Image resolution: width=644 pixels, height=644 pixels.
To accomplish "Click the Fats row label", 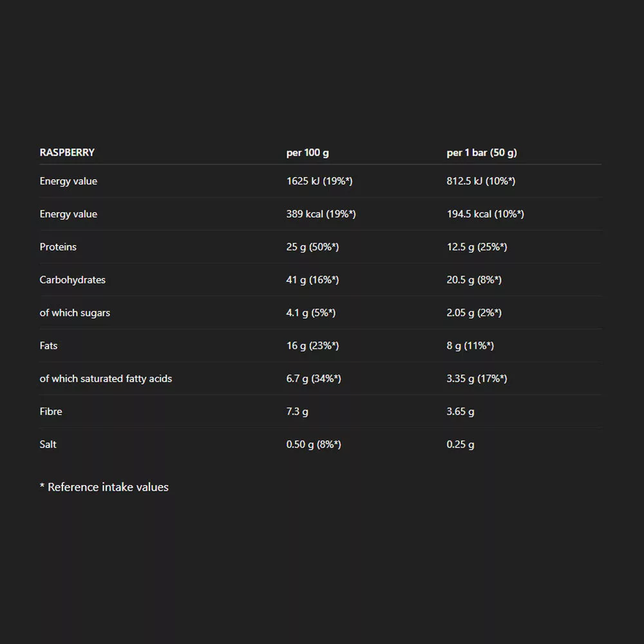I will pyautogui.click(x=48, y=345).
